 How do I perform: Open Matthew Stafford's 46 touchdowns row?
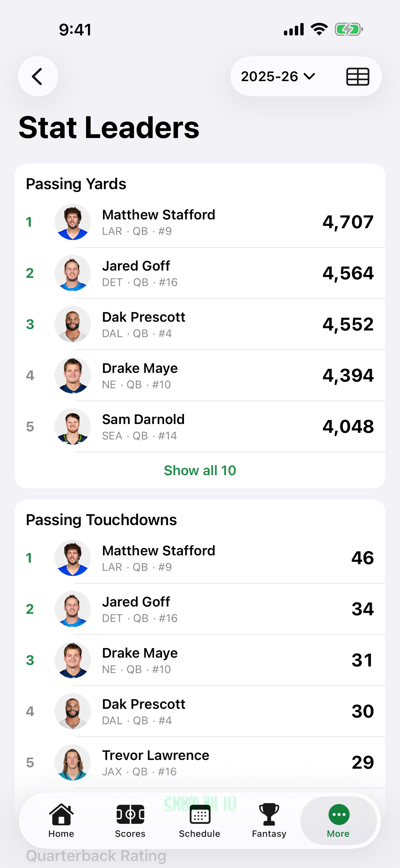point(200,558)
